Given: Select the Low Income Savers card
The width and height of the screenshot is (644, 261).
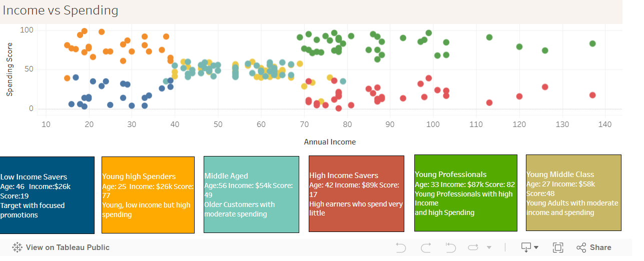Looking at the screenshot, I should (x=47, y=195).
